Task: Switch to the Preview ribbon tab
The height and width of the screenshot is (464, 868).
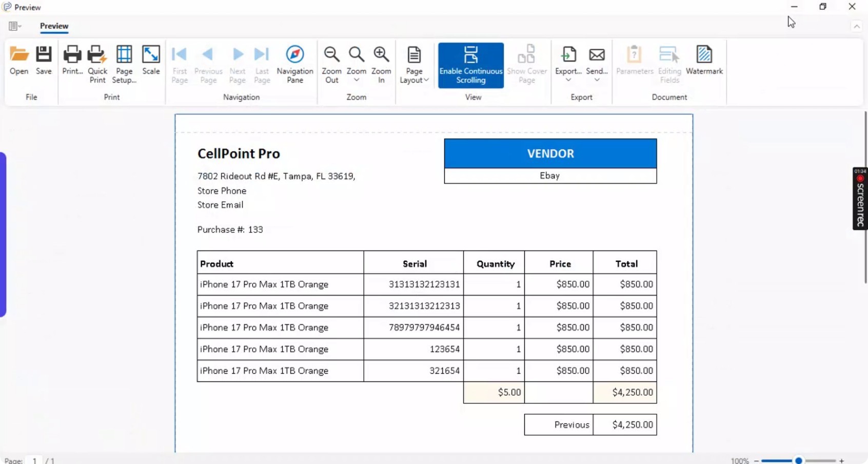Action: pos(54,26)
